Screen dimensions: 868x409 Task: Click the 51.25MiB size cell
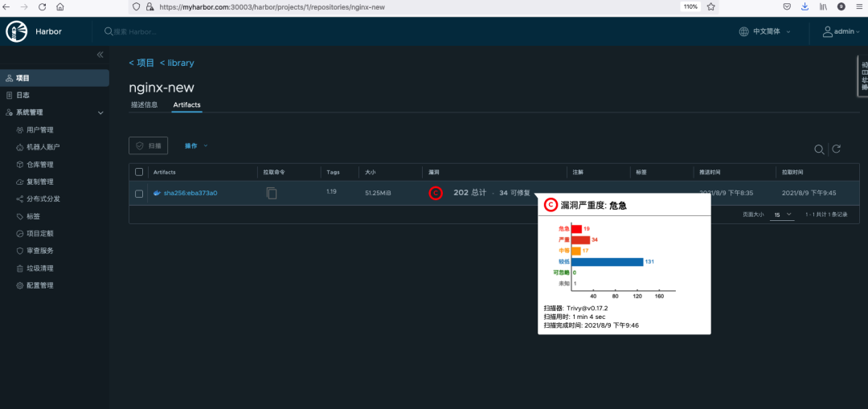coord(378,193)
